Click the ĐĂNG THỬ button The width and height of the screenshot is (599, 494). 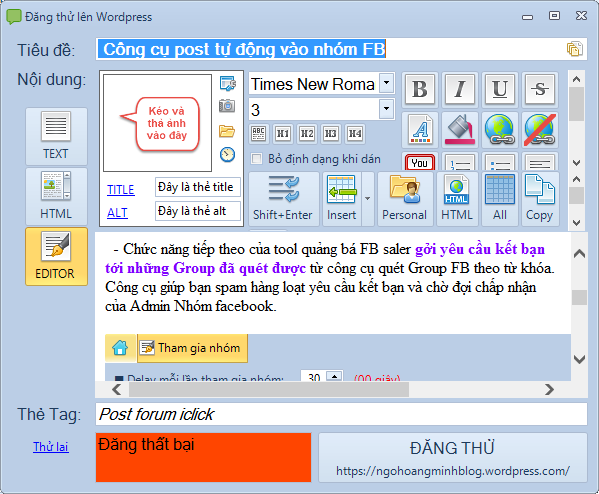[x=453, y=457]
